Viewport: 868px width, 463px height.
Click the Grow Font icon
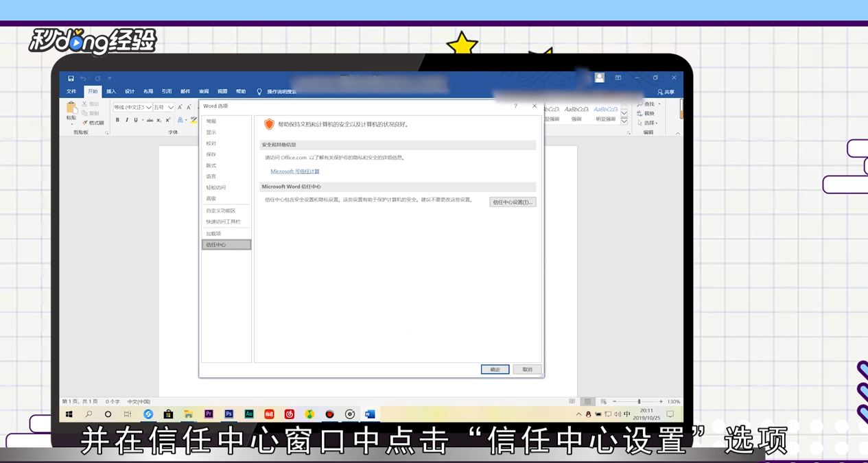tap(180, 108)
